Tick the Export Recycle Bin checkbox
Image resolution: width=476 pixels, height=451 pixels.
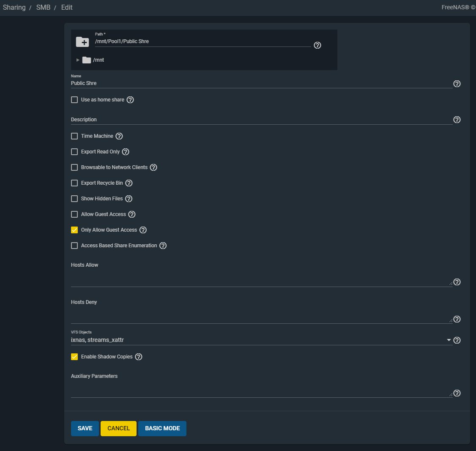74,183
